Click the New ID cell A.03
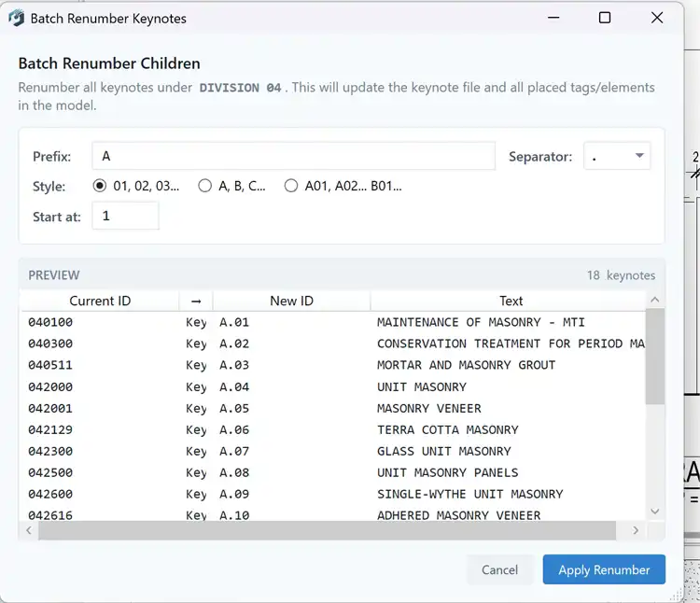This screenshot has width=700, height=603. pos(234,365)
